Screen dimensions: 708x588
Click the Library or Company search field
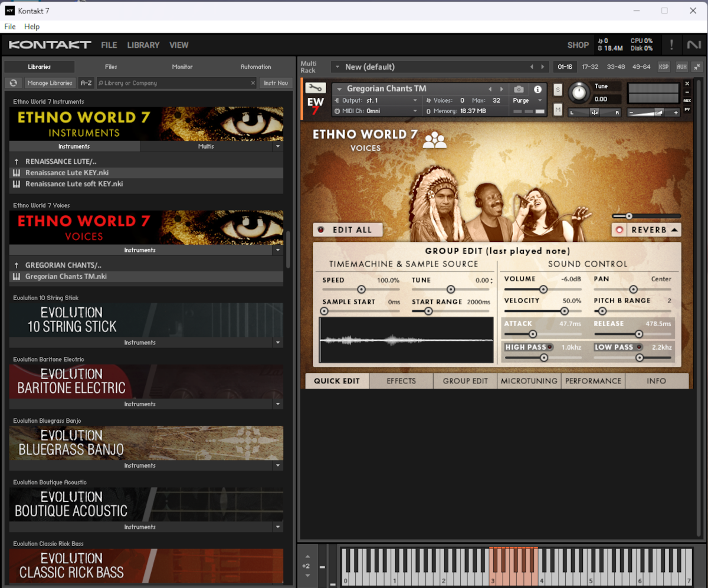(x=177, y=83)
